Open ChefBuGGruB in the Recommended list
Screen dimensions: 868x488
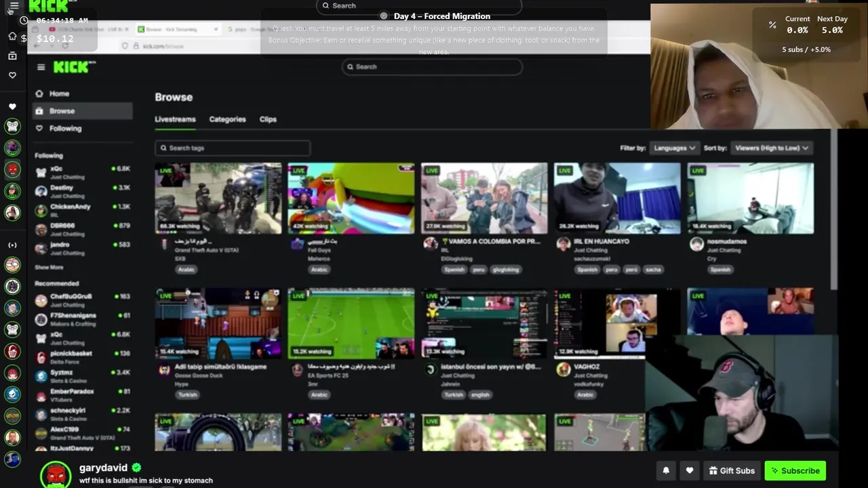(83, 300)
